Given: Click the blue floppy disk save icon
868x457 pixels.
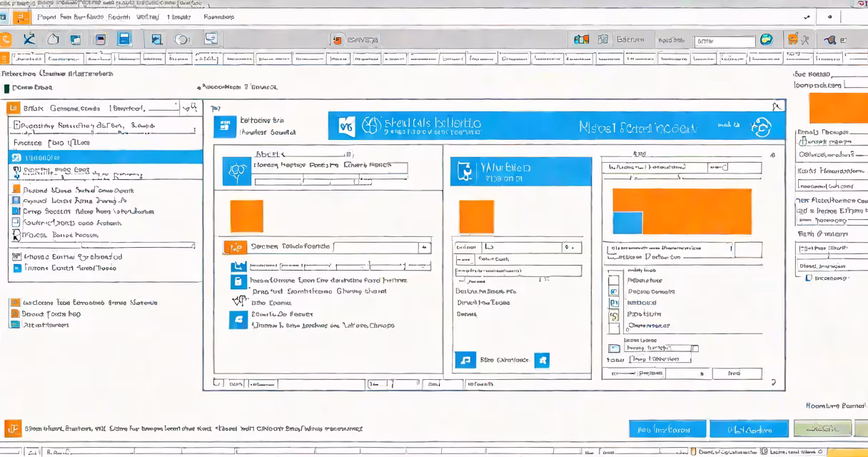Looking at the screenshot, I should point(124,39).
